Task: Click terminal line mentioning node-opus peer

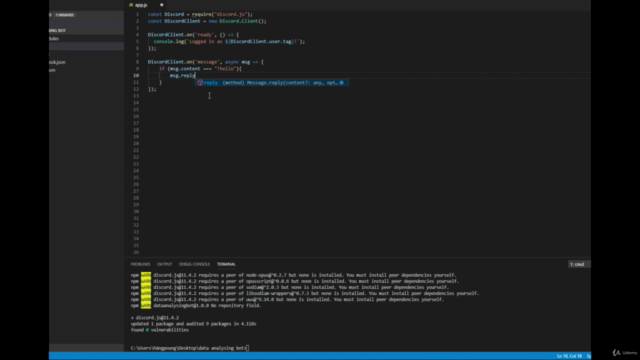Action: coord(293,275)
